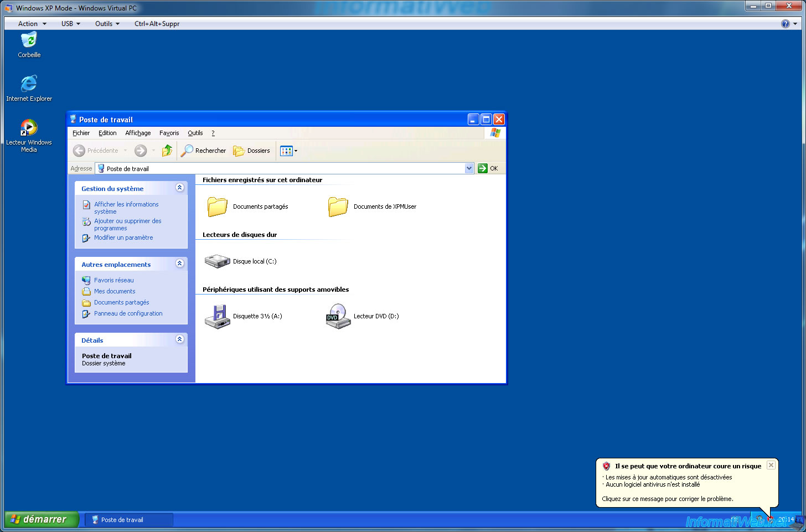
Task: Click the démarrer start button
Action: click(x=42, y=519)
